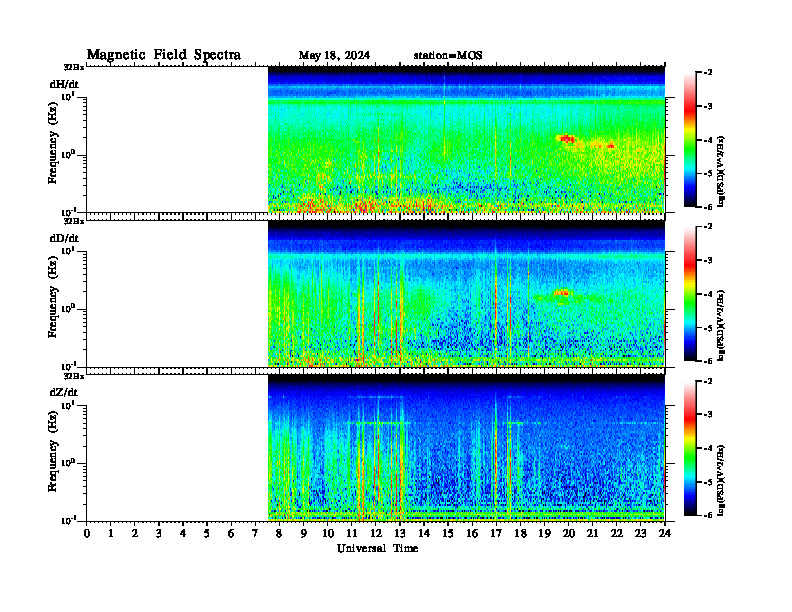Select the "Universal Time" axis label

tap(377, 548)
